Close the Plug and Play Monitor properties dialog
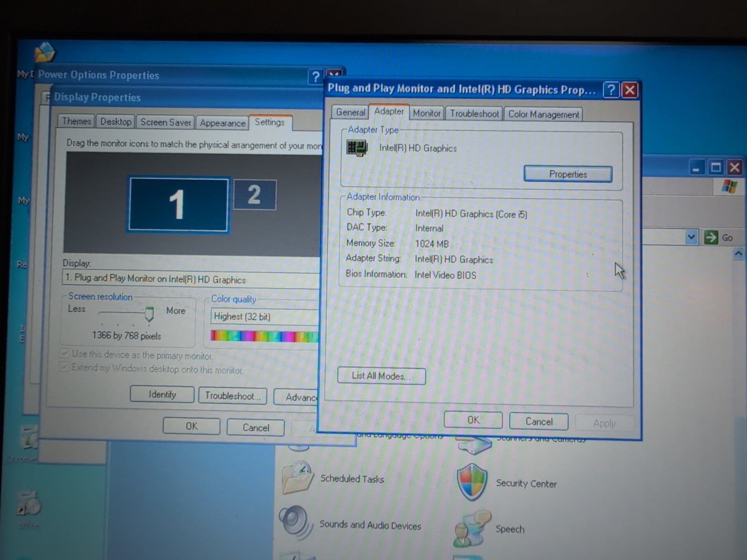 pyautogui.click(x=630, y=90)
